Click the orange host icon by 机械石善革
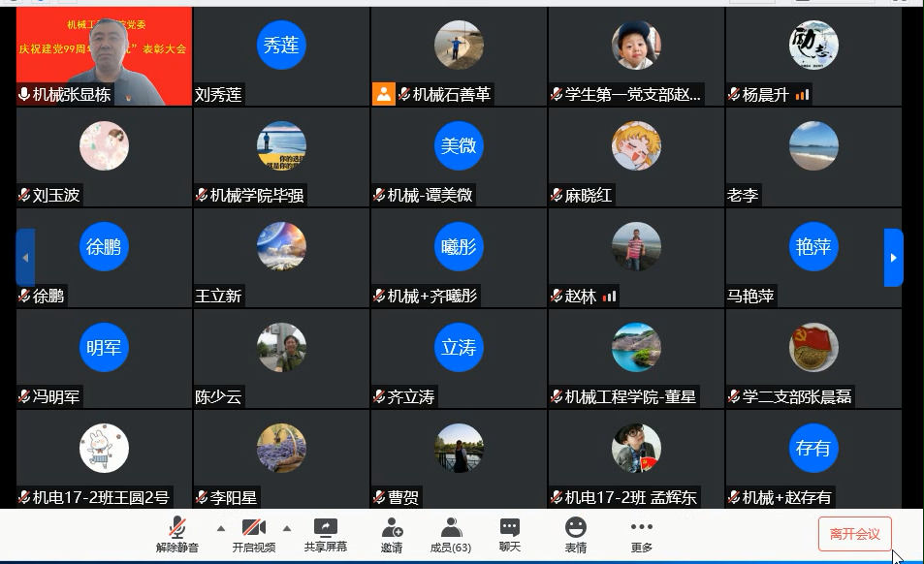Image resolution: width=924 pixels, height=564 pixels. 384,94
